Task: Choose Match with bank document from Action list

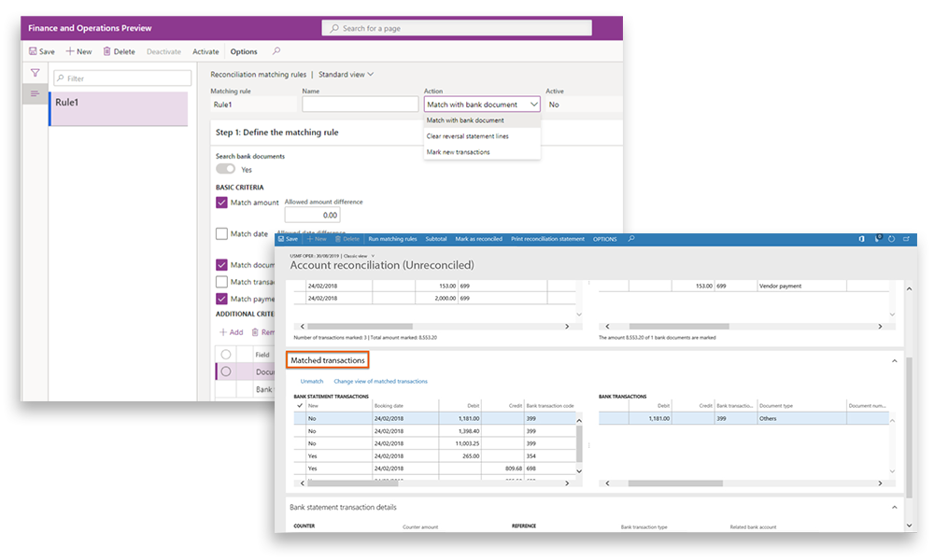Action: pyautogui.click(x=482, y=120)
